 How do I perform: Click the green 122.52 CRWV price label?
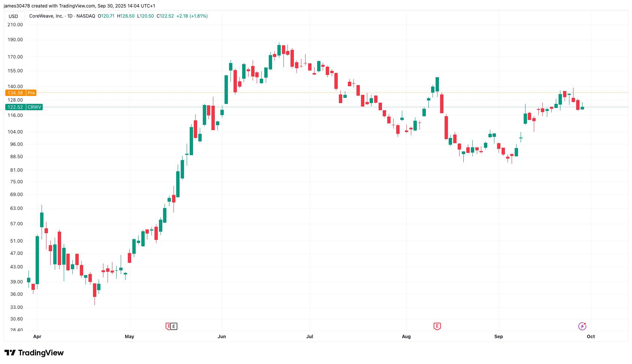pos(24,107)
